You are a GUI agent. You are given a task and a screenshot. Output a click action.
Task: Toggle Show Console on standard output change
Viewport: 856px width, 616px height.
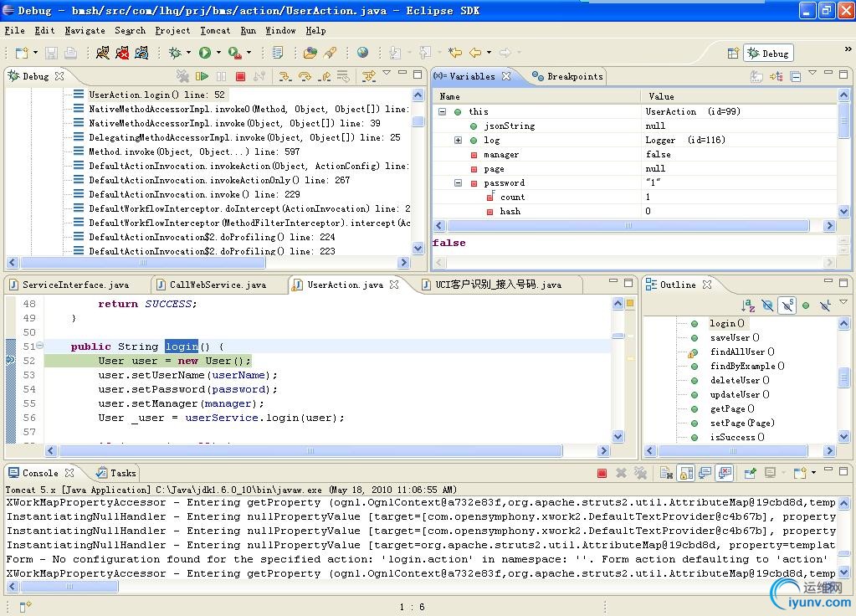coord(705,473)
